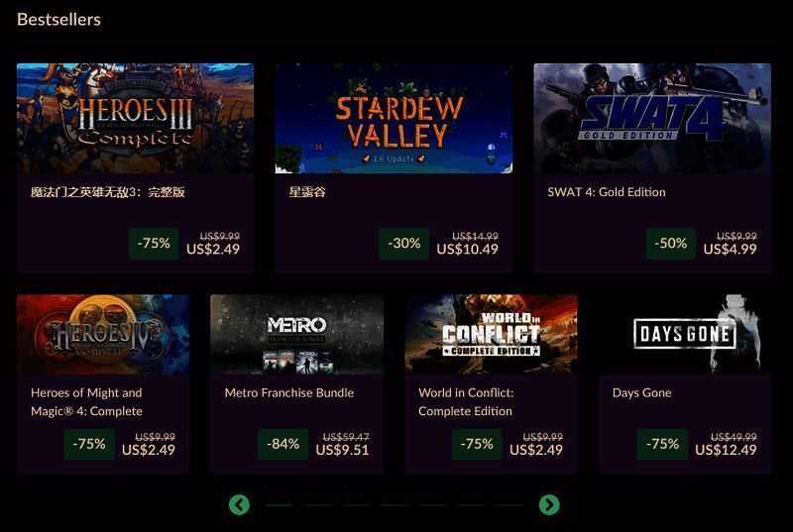Viewport: 793px width, 532px height.
Task: Open the Metro Franchise Bundle cover image
Action: 296,334
